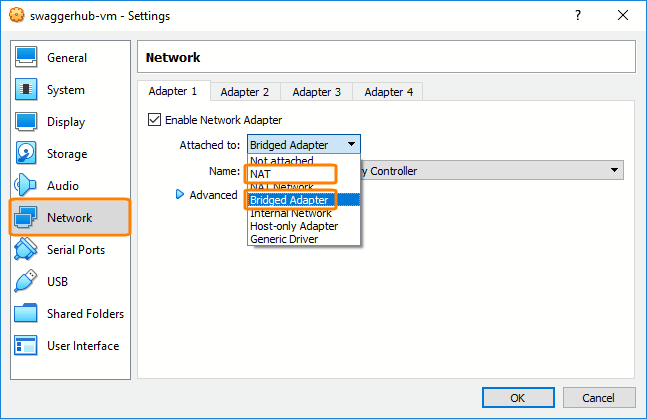Click the USB plug icon

pos(27,282)
